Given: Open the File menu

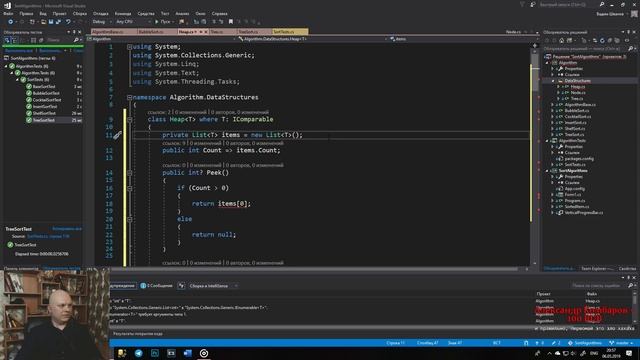Looking at the screenshot, I should [x=8, y=13].
